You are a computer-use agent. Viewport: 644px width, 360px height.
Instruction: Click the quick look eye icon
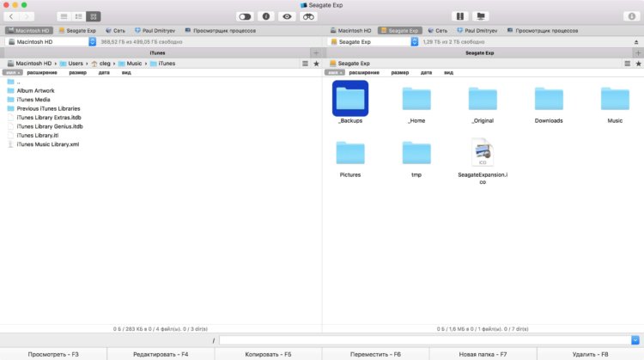[x=287, y=16]
